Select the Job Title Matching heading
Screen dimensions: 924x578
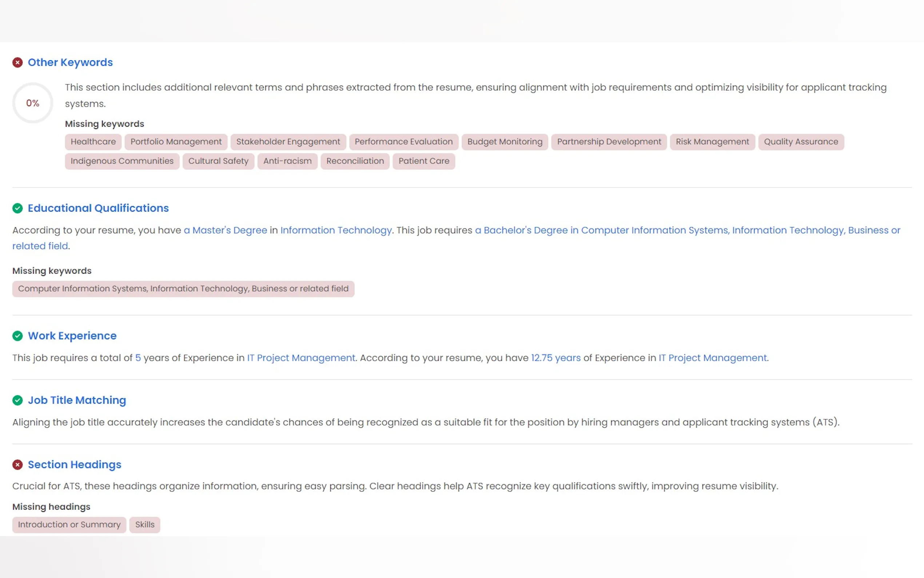[x=77, y=400]
